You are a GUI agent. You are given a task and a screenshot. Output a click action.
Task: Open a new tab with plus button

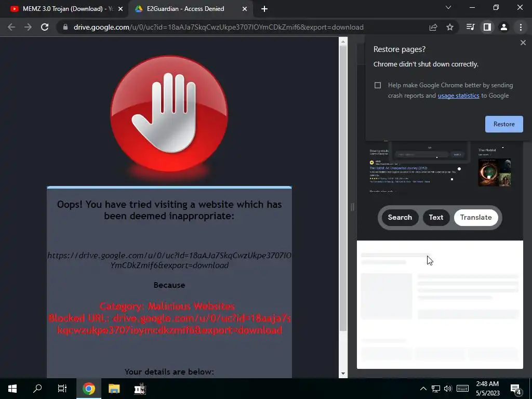click(264, 9)
